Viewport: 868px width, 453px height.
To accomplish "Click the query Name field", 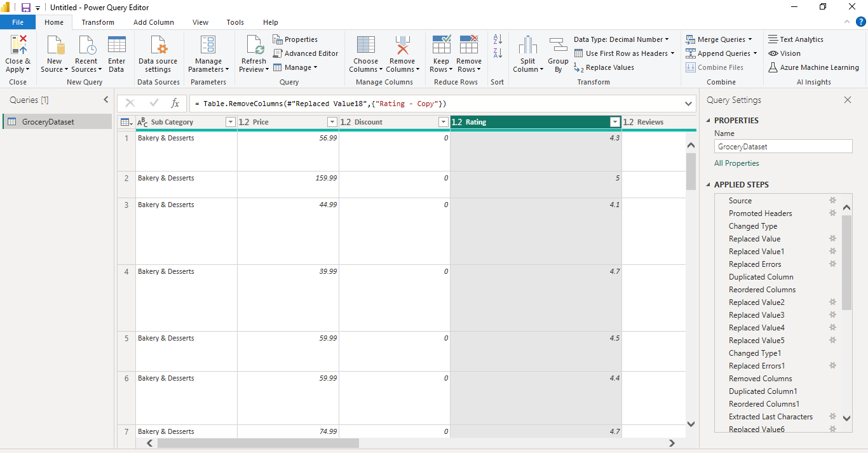I will click(783, 146).
